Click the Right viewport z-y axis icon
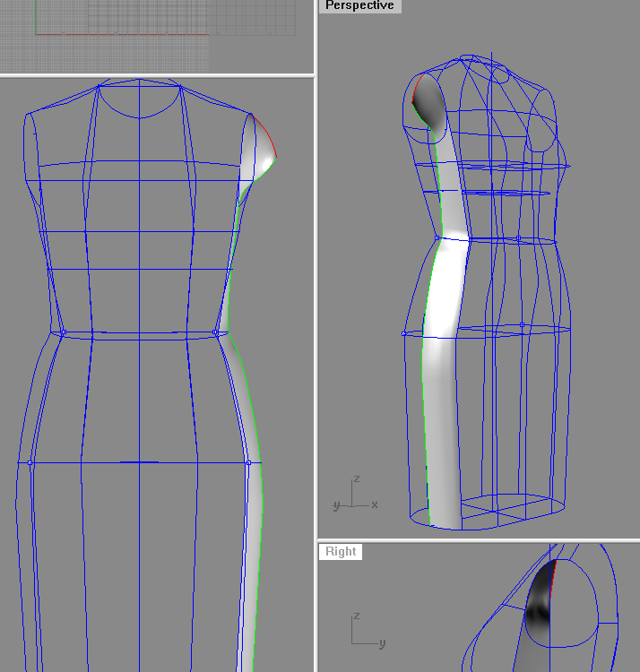Image resolution: width=640 pixels, height=672 pixels. pyautogui.click(x=368, y=630)
